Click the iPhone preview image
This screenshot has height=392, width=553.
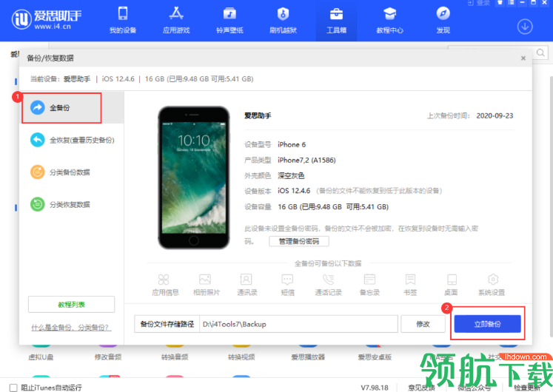(194, 178)
